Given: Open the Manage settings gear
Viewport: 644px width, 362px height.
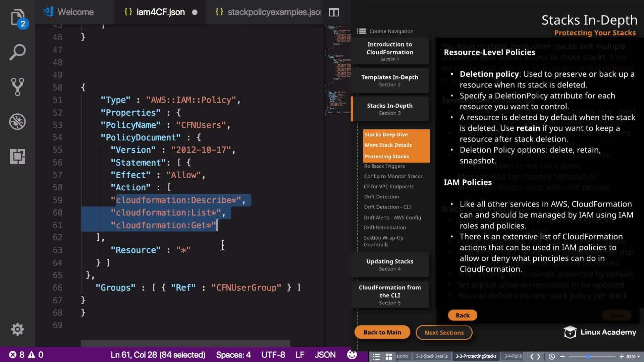Looking at the screenshot, I should pos(17,329).
